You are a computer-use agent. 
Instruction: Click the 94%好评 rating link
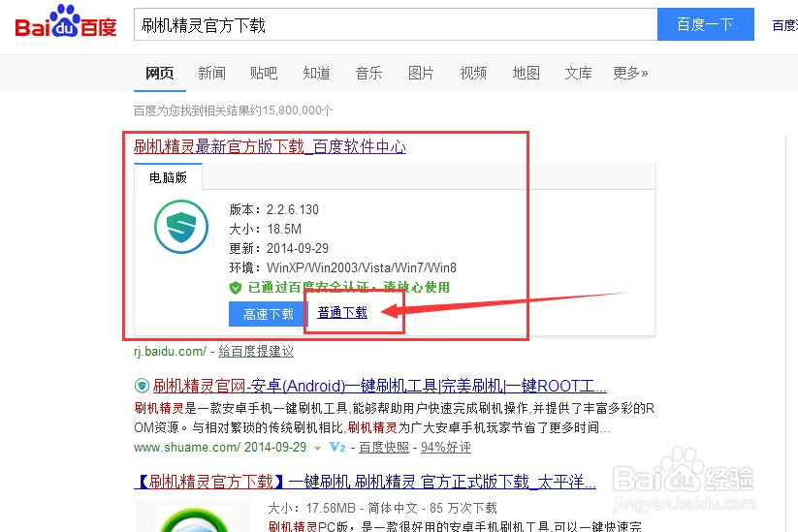445,448
